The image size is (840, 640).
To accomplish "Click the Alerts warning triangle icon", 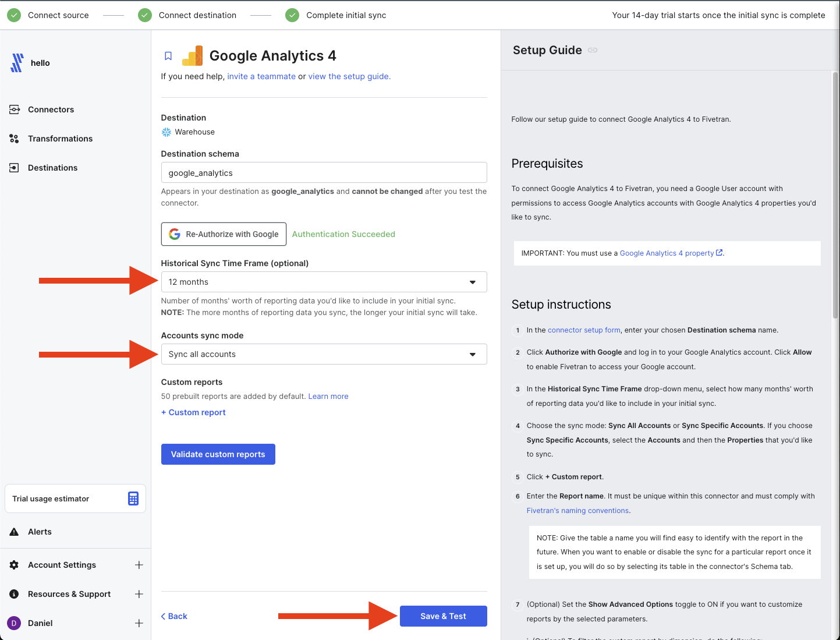I will tap(15, 532).
